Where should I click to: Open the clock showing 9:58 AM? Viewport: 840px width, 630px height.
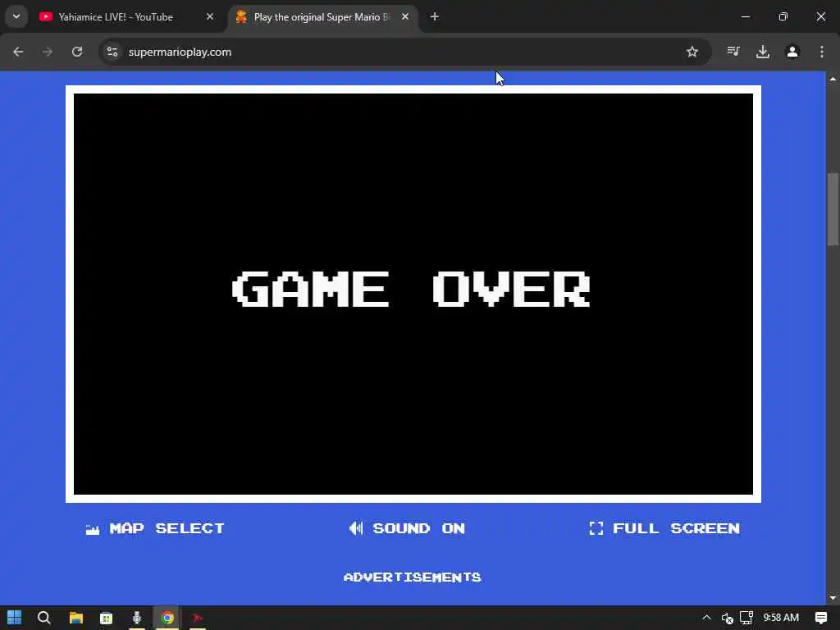[781, 618]
